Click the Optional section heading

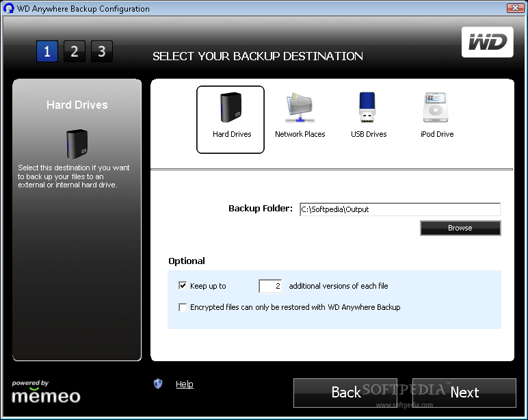point(187,261)
